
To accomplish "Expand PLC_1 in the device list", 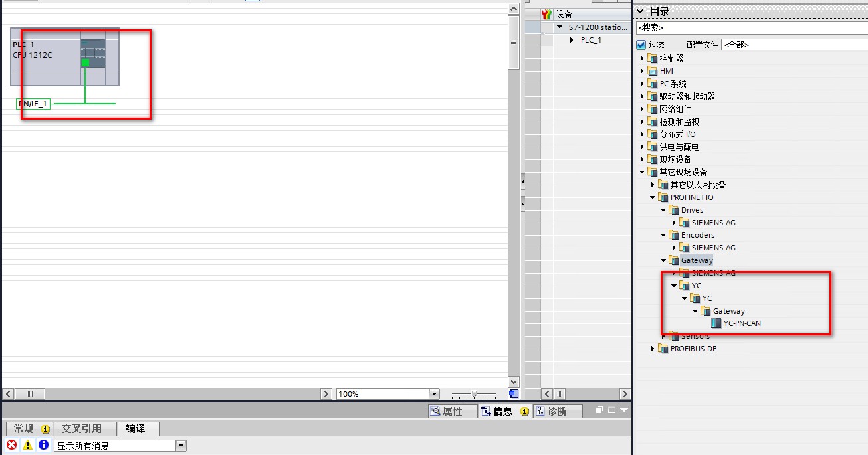I will pos(572,40).
